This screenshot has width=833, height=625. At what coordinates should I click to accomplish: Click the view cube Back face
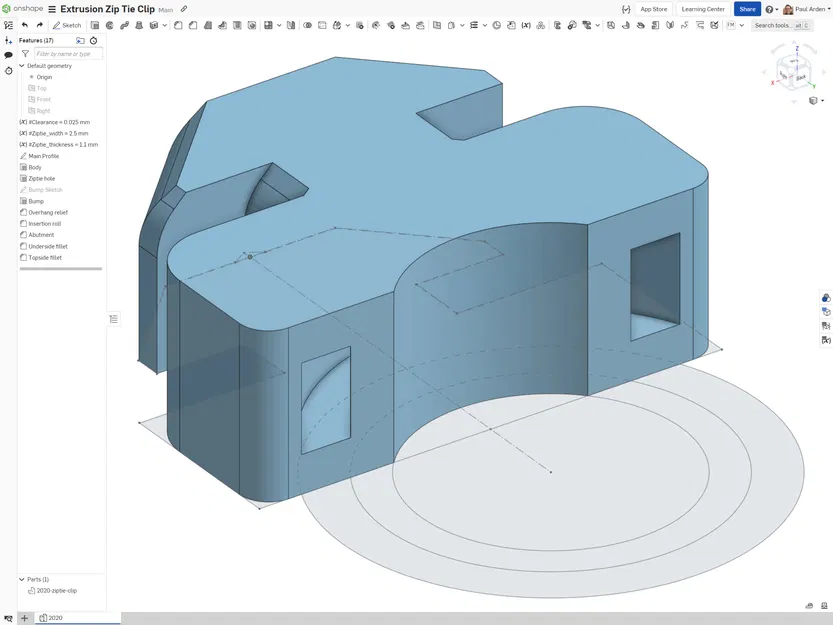pos(801,78)
